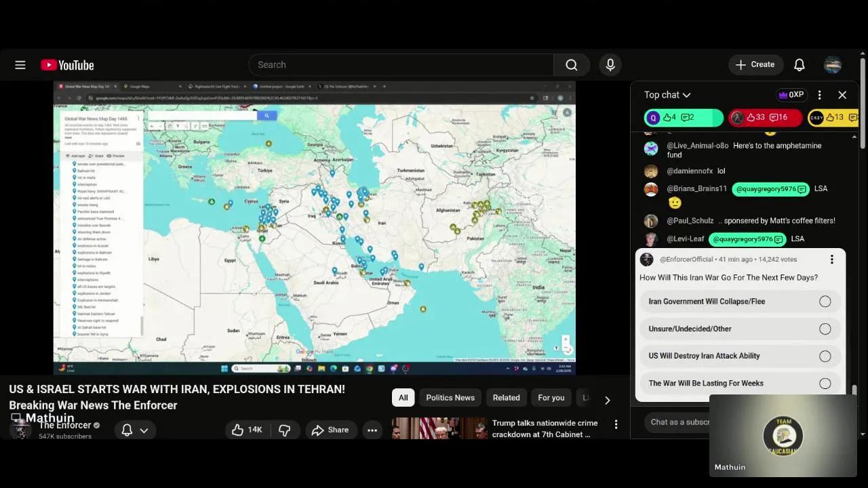Select the All filter chip
The image size is (868, 488).
point(403,398)
